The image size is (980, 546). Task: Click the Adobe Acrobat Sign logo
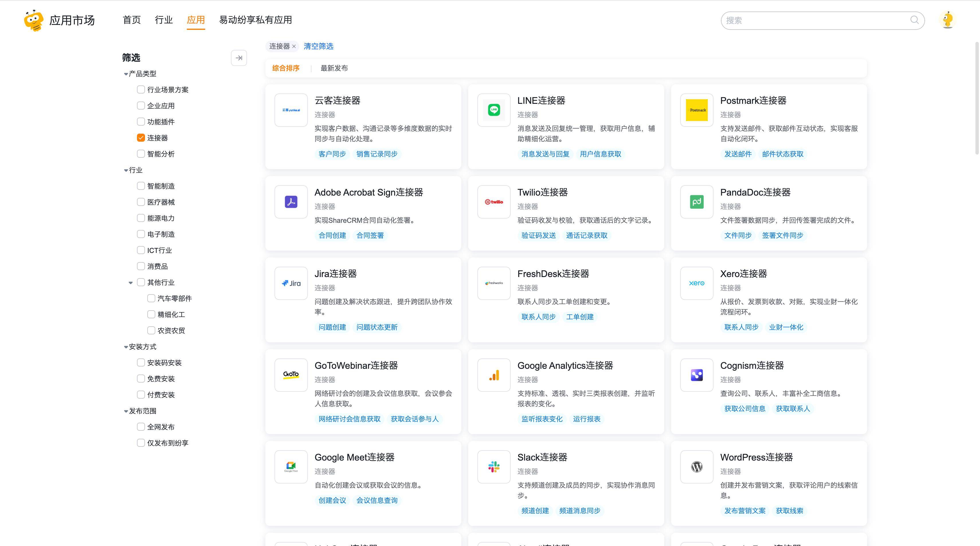(291, 202)
